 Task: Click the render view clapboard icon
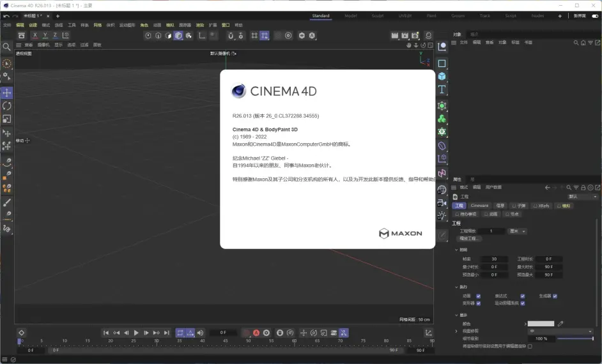coord(395,35)
